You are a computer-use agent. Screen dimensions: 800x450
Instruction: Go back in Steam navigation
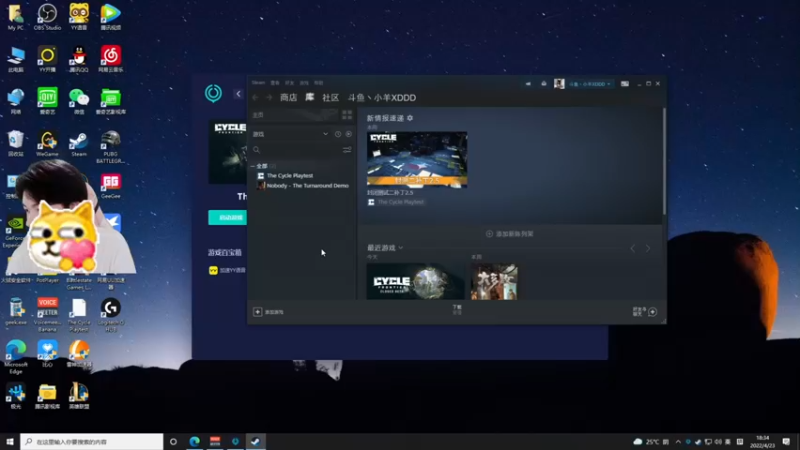tap(256, 97)
